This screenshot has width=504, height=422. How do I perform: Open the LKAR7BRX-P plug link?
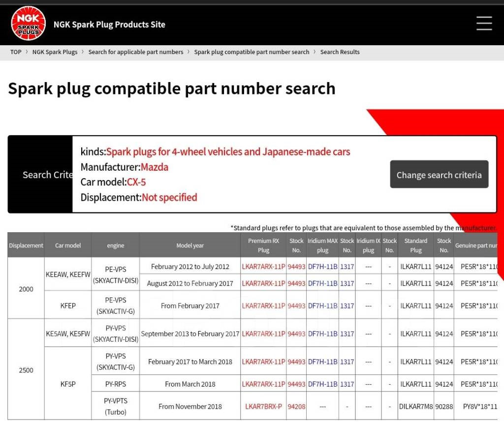[264, 406]
